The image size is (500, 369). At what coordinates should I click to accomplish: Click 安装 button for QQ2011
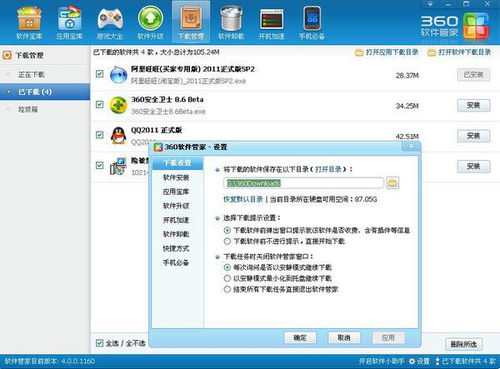[473, 136]
